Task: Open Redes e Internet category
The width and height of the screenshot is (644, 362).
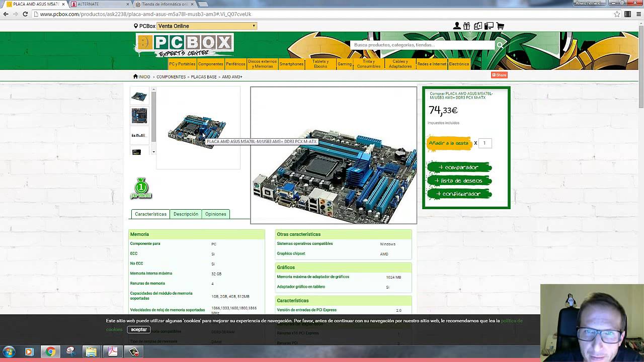Action: 432,64
